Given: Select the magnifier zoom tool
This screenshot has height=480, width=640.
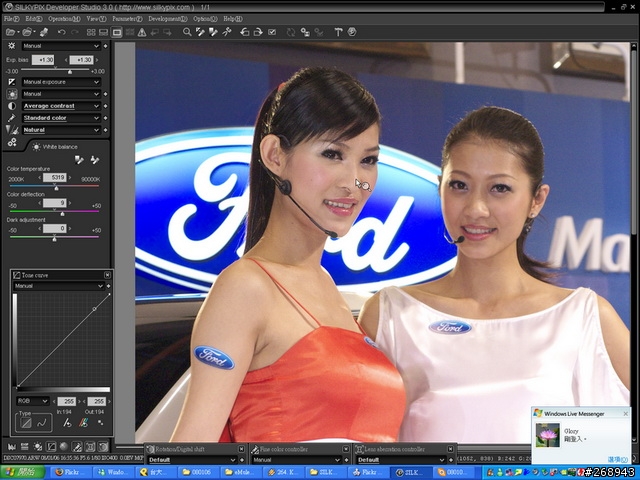Looking at the screenshot, I should tap(187, 32).
